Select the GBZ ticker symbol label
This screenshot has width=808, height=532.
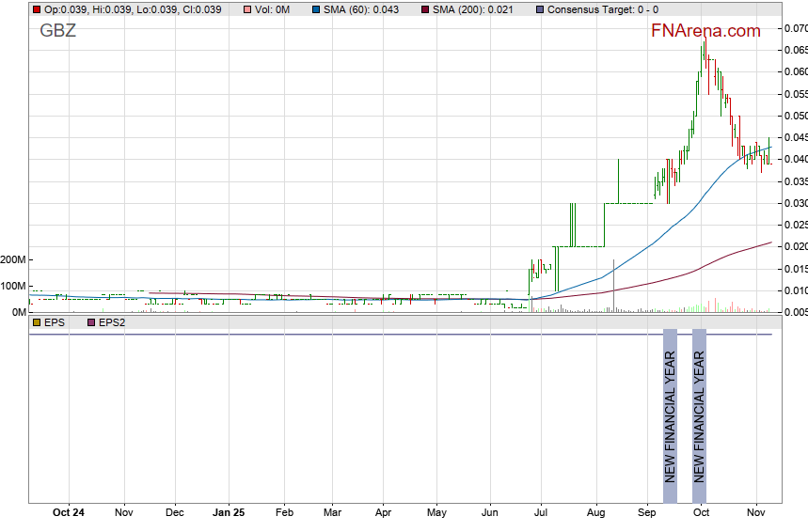click(x=57, y=30)
